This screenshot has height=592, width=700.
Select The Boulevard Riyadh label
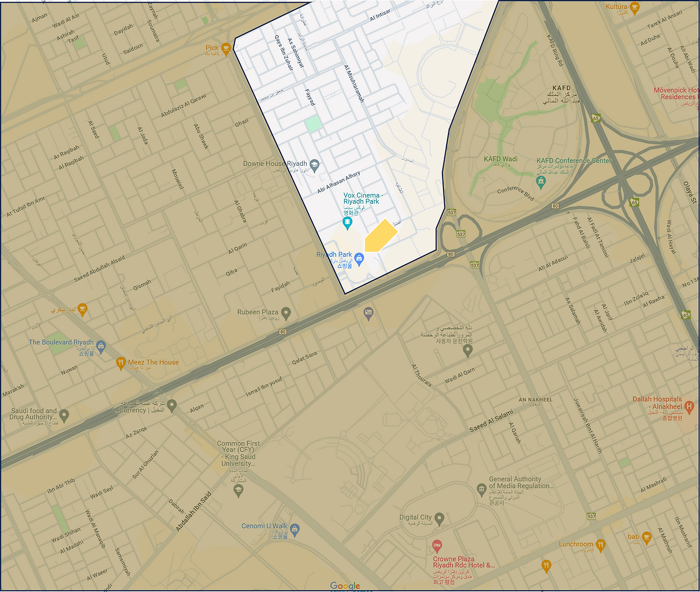pyautogui.click(x=61, y=342)
